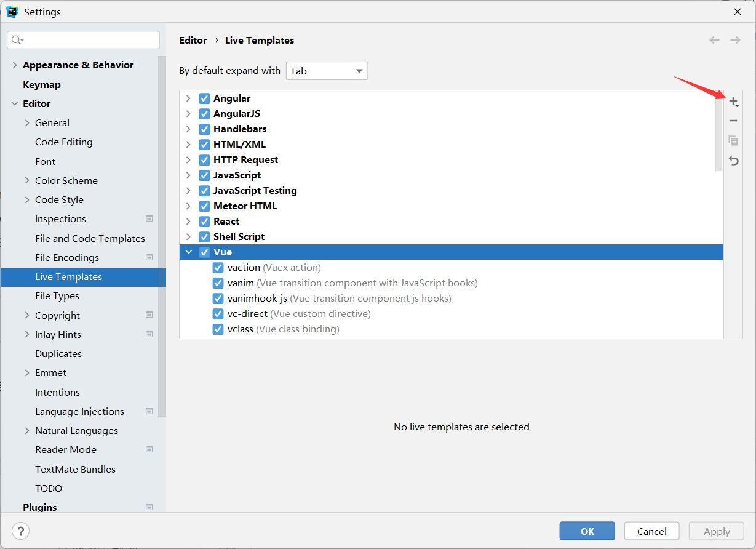Screen dimensions: 756x549
Task: Click the Add template plus icon
Action: pyautogui.click(x=733, y=102)
